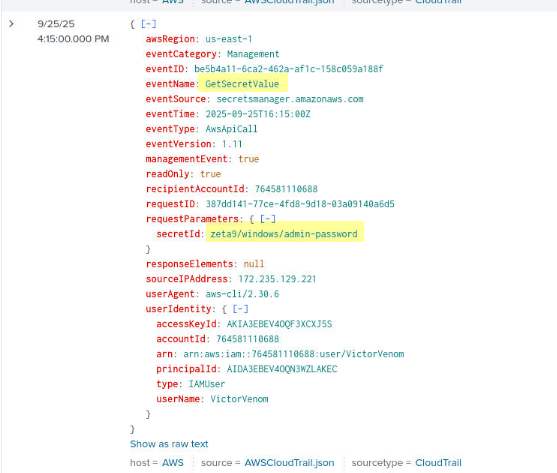Select the GetSecretValue event name value
557x473 pixels.
[x=242, y=84]
